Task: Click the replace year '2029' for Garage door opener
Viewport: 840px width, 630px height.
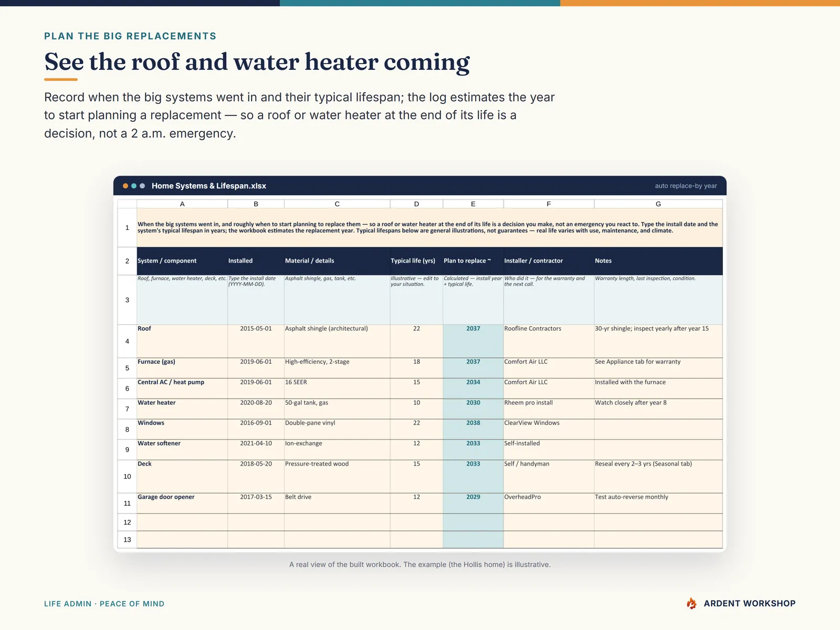Action: click(473, 503)
